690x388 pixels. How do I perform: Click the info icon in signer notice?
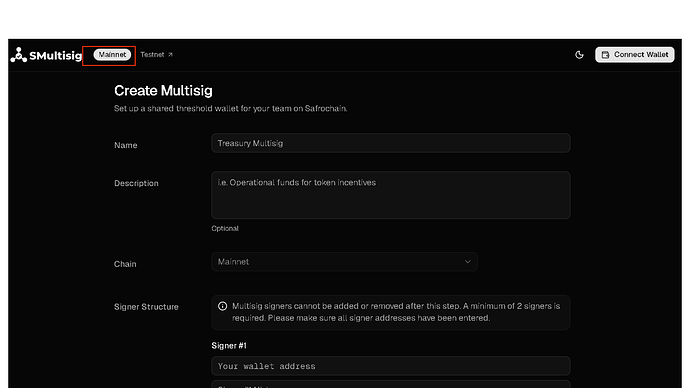(223, 306)
